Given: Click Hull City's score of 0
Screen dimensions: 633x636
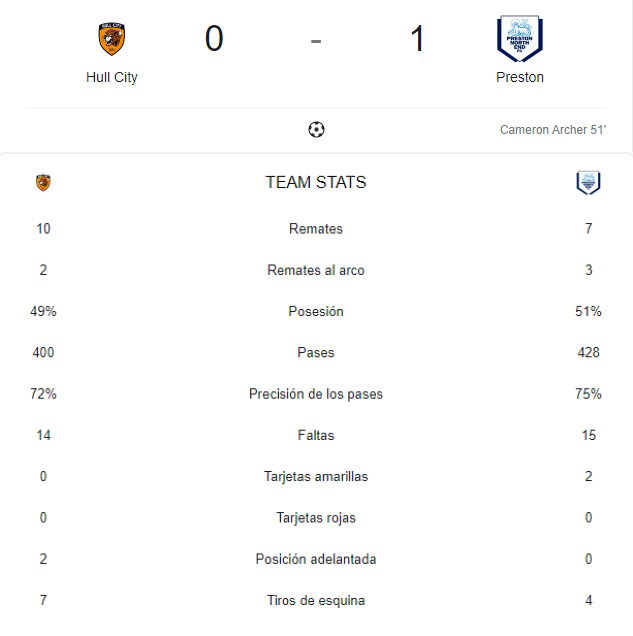Looking at the screenshot, I should click(x=214, y=39).
